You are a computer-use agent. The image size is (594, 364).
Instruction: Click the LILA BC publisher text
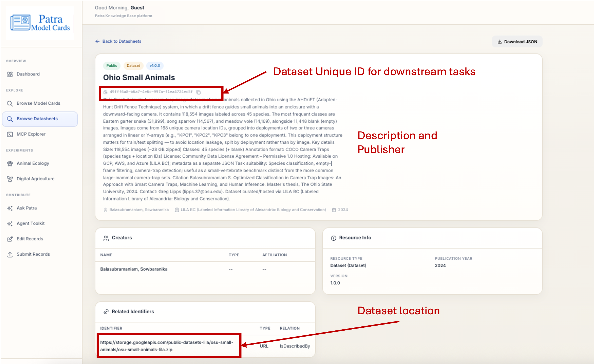pos(253,210)
